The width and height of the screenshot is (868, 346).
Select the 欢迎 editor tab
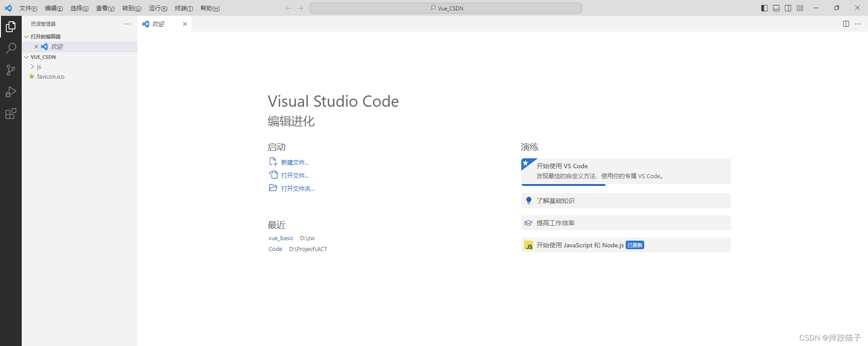click(x=164, y=24)
